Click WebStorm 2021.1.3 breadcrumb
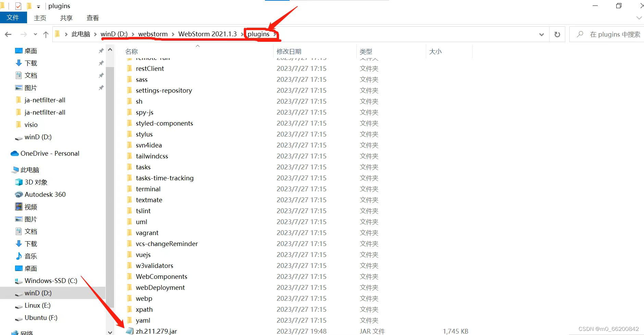Screen dimensions: 644x335 click(207, 34)
